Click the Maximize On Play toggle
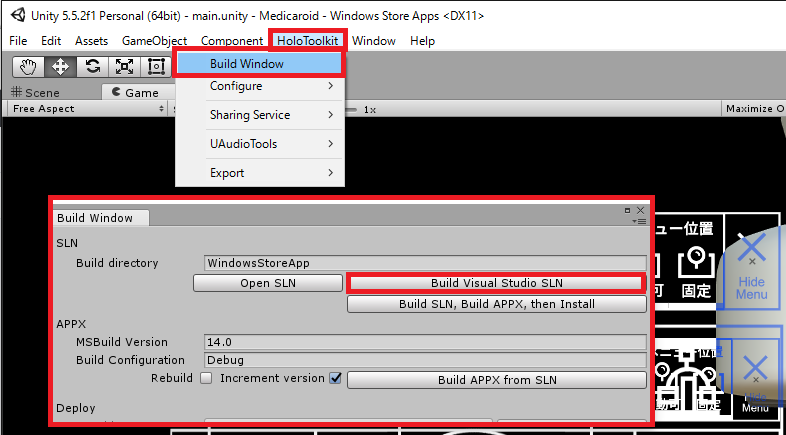Image resolution: width=786 pixels, height=435 pixels. [755, 109]
